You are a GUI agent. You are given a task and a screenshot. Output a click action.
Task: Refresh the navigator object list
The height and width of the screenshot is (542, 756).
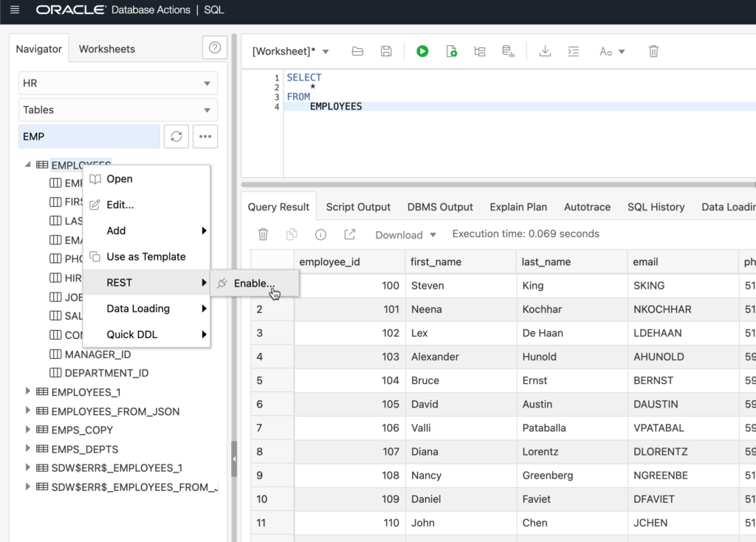click(176, 137)
